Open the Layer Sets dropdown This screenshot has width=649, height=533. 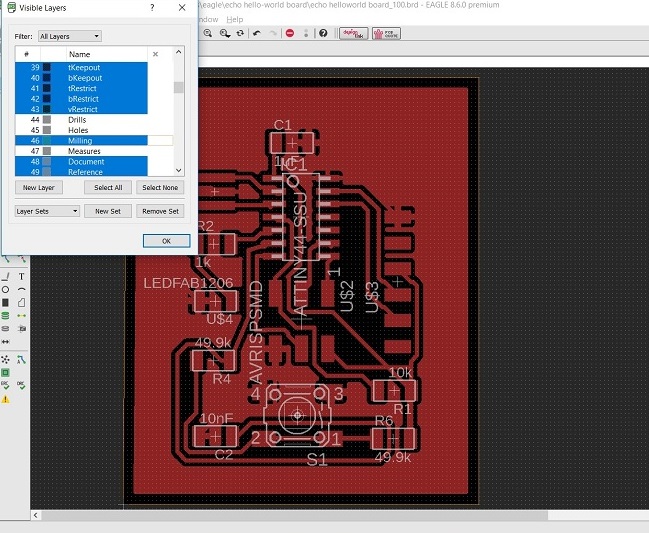47,211
